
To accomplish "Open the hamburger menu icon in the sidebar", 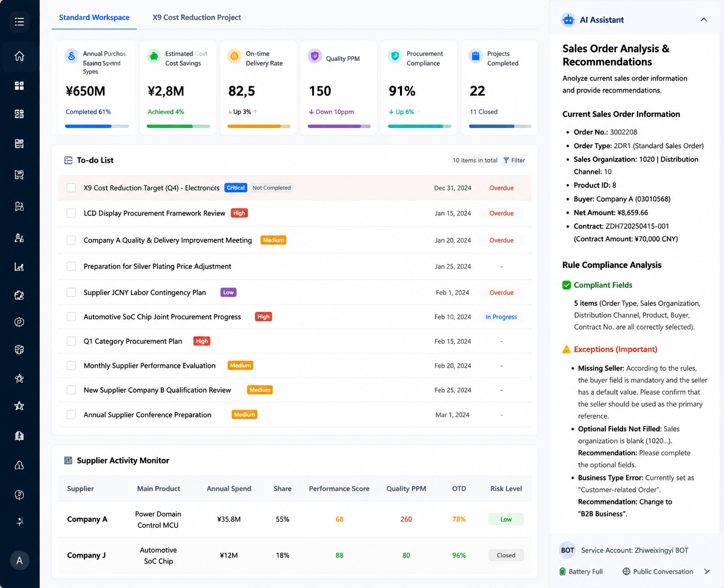I will [19, 22].
